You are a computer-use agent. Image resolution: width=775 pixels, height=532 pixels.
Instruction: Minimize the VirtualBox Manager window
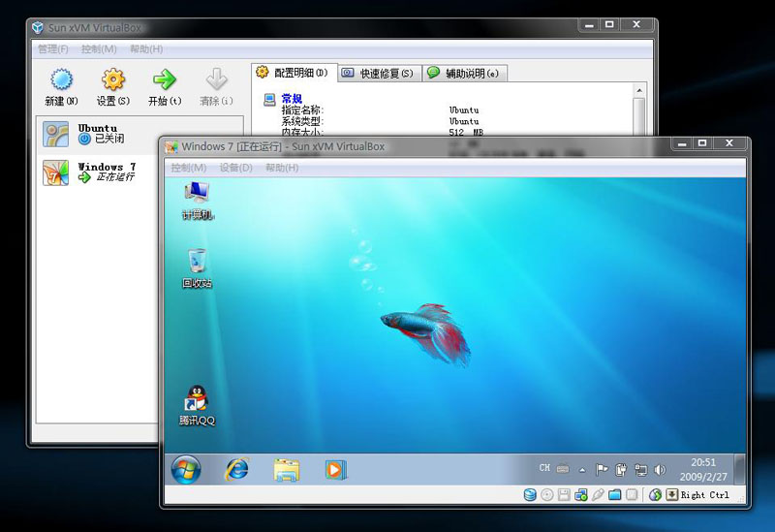point(589,25)
